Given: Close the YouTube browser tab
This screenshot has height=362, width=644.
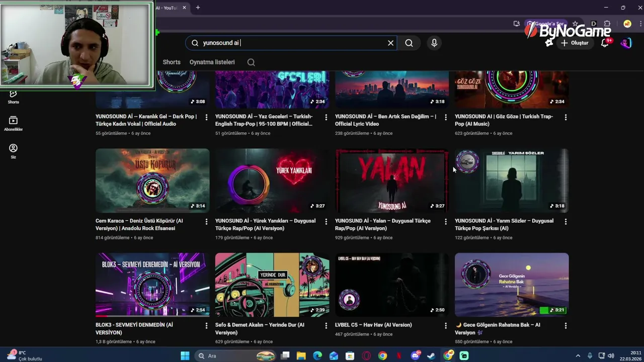Looking at the screenshot, I should click(184, 8).
